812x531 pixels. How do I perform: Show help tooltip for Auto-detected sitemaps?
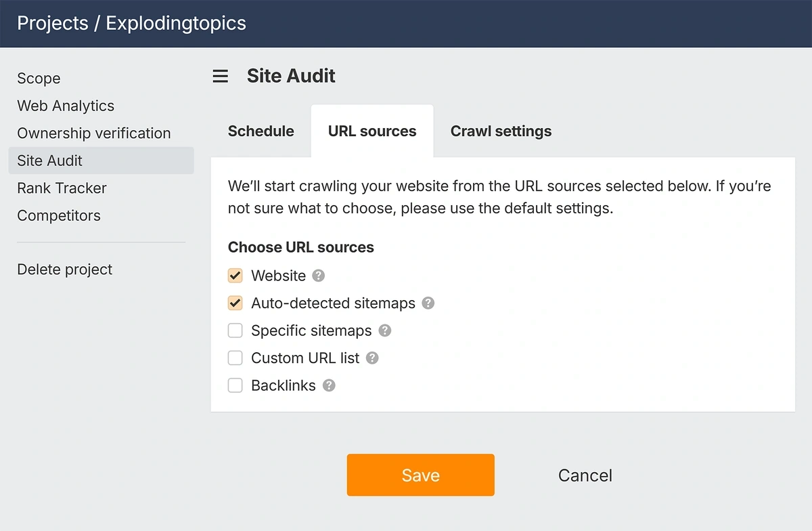tap(428, 303)
